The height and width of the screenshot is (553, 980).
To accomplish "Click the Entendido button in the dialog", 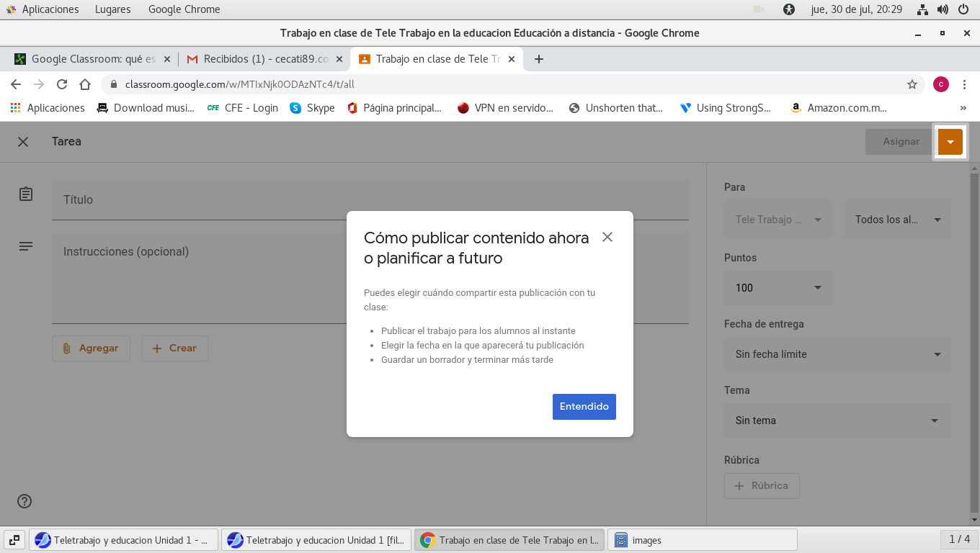I will [x=584, y=406].
